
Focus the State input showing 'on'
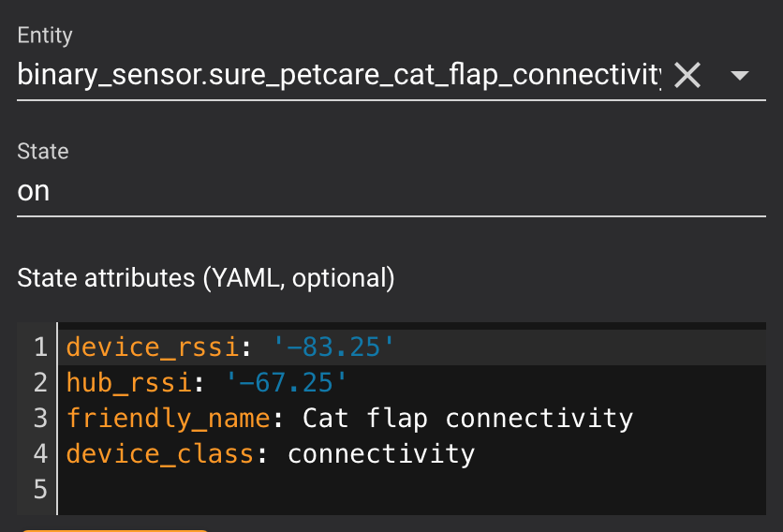[375, 191]
